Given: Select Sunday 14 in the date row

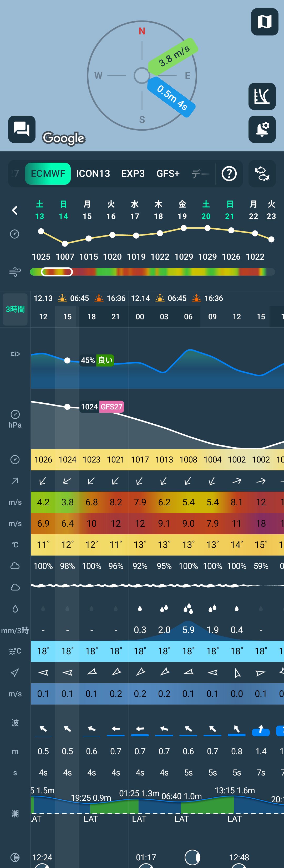Looking at the screenshot, I should (63, 210).
